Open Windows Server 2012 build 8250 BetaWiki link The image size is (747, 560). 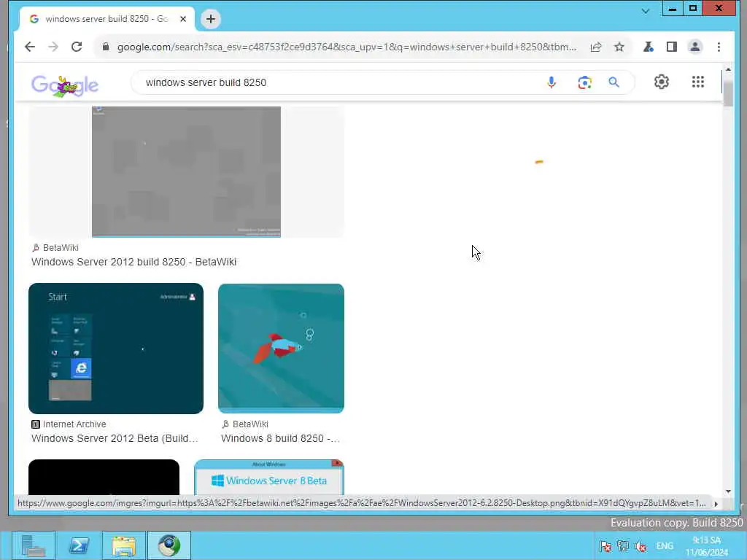coord(134,262)
